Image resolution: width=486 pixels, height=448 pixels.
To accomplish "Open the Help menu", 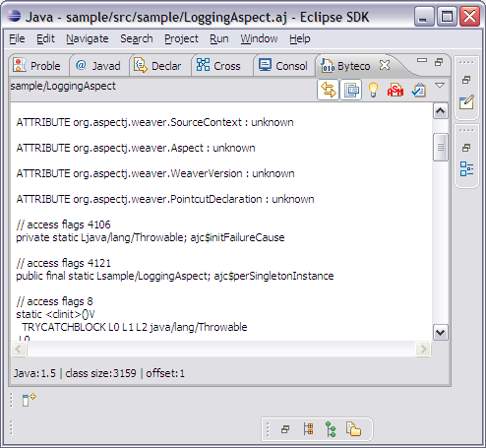I will point(300,38).
